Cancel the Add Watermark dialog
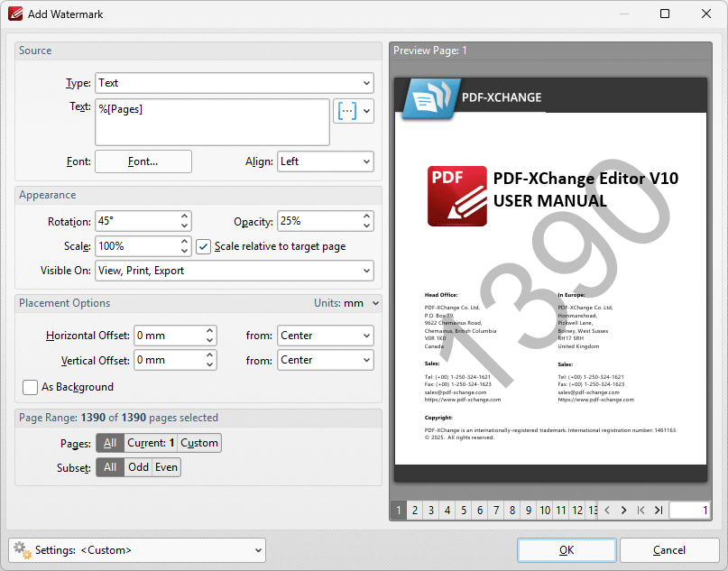This screenshot has height=571, width=728. click(669, 550)
